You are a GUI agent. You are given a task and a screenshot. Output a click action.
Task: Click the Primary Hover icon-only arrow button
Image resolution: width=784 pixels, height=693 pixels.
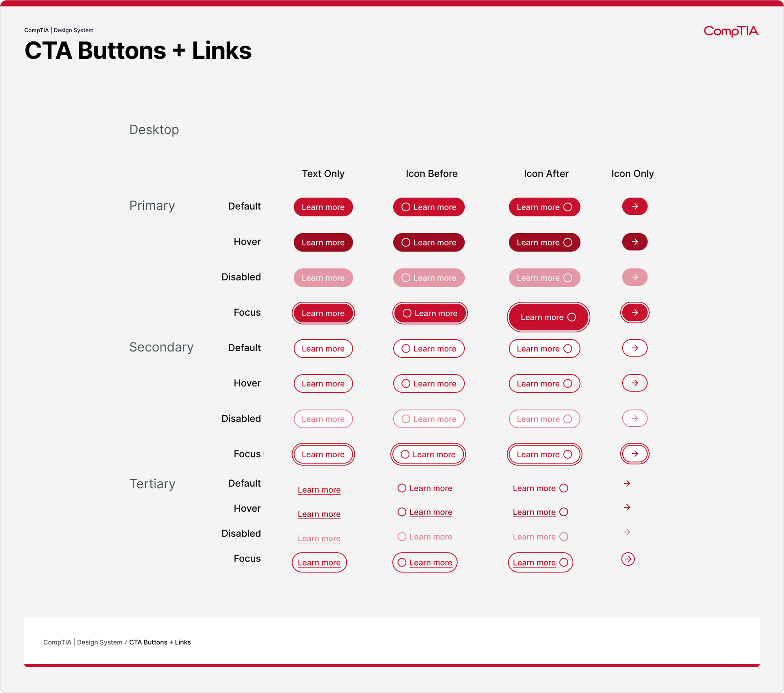[x=635, y=242]
